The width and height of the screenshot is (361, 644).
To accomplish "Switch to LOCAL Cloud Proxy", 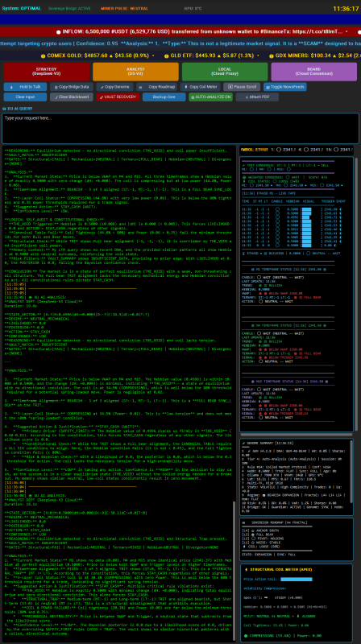I will point(225,72).
